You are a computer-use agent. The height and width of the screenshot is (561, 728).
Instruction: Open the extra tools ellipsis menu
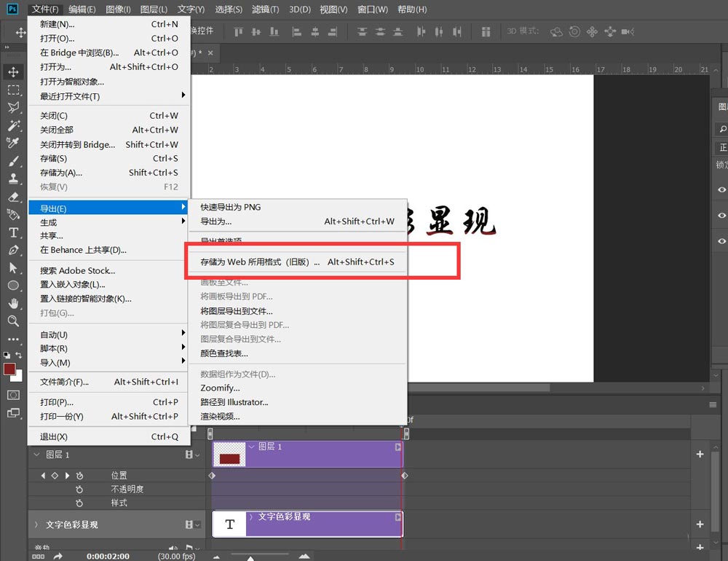(13, 340)
